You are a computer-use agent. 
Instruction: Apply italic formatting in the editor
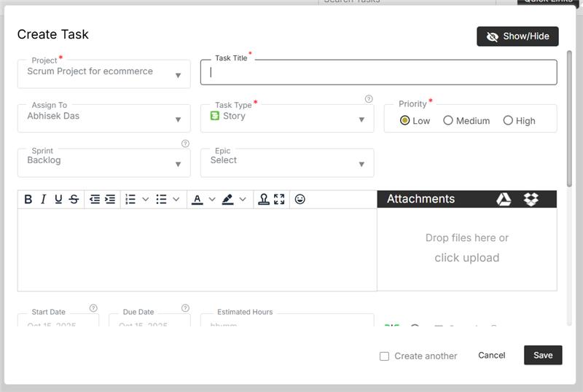tap(43, 199)
